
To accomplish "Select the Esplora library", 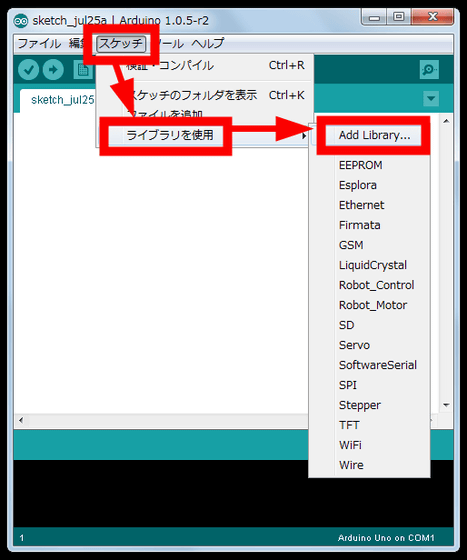I will pos(369,185).
